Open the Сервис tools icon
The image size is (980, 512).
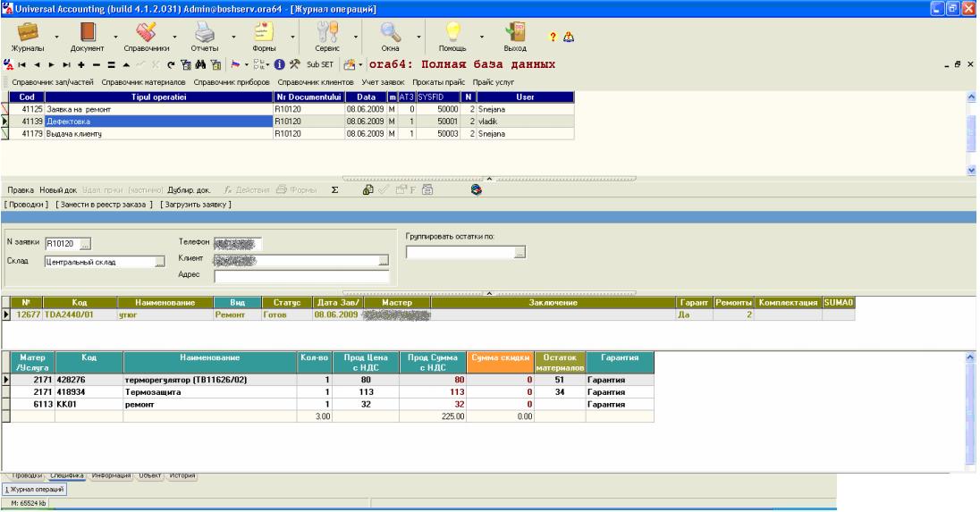(327, 32)
